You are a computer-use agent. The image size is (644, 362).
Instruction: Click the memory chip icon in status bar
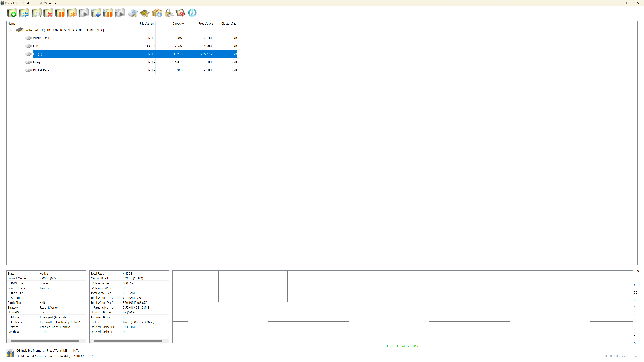pyautogui.click(x=10, y=353)
